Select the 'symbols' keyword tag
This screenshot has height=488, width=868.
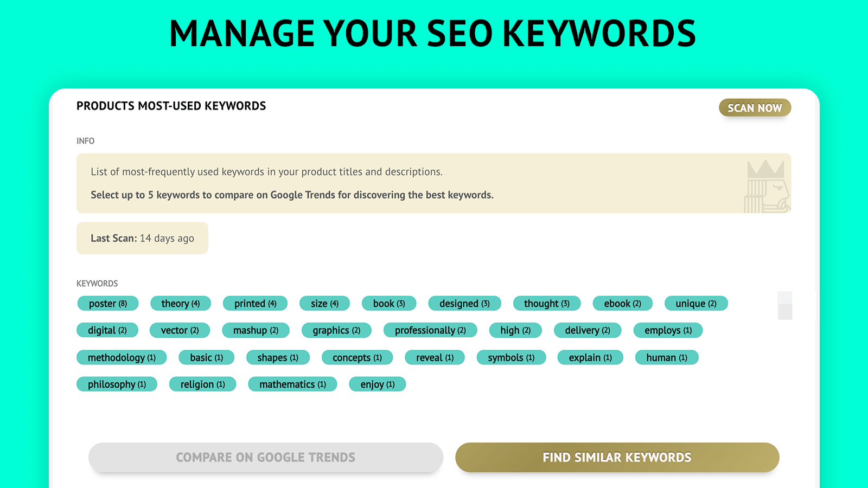click(511, 358)
